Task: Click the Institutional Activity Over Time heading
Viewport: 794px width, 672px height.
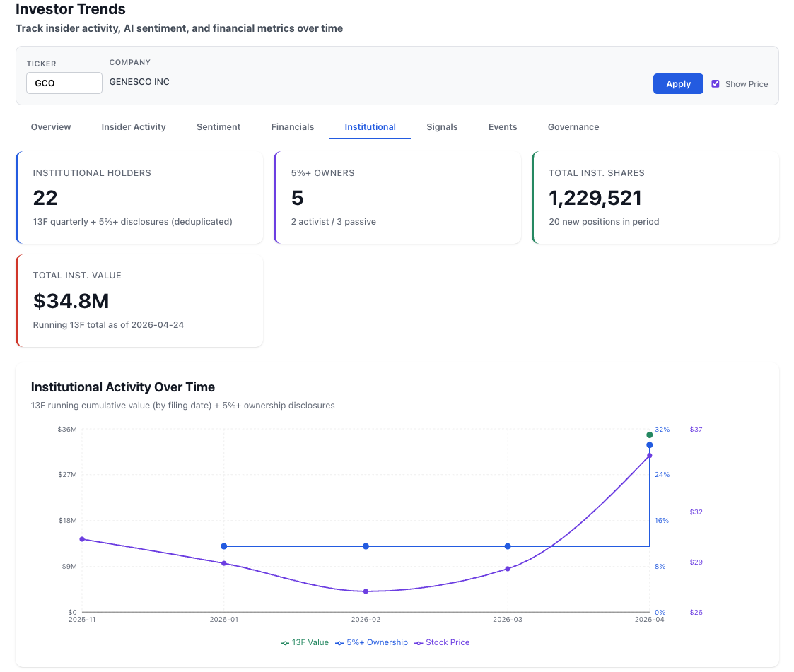Action: tap(122, 387)
